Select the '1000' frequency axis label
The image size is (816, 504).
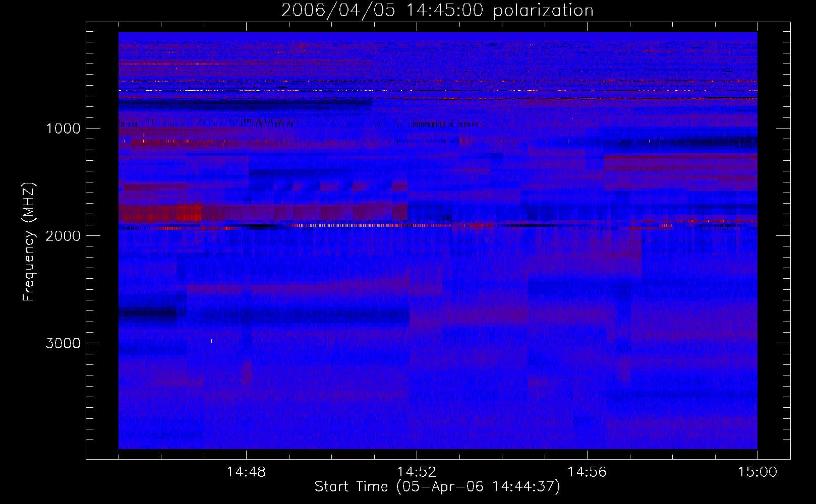click(63, 129)
